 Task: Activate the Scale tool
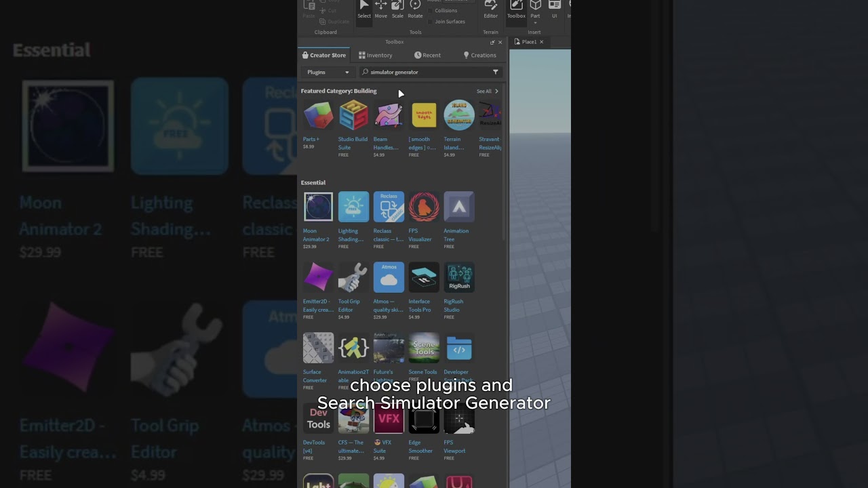pos(397,10)
